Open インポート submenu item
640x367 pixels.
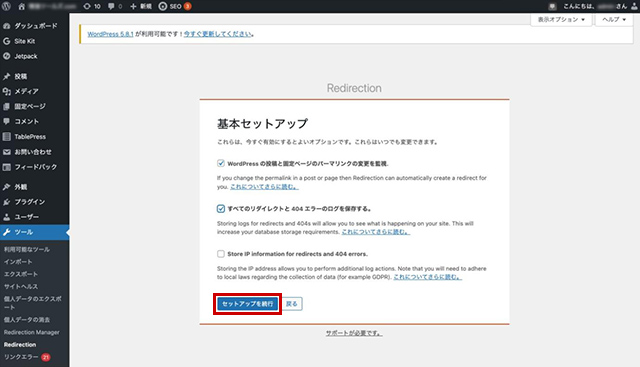pyautogui.click(x=18, y=262)
